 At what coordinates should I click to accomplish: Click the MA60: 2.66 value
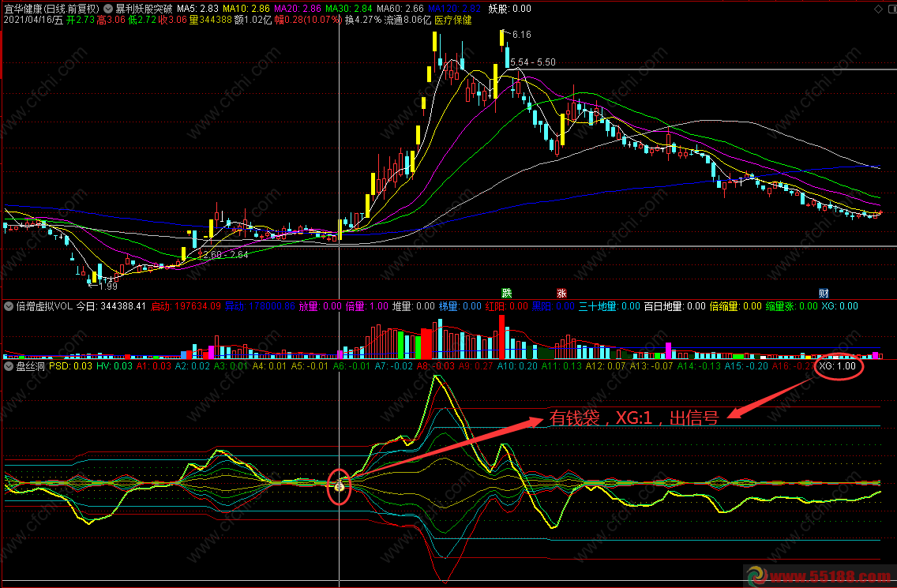click(x=400, y=9)
